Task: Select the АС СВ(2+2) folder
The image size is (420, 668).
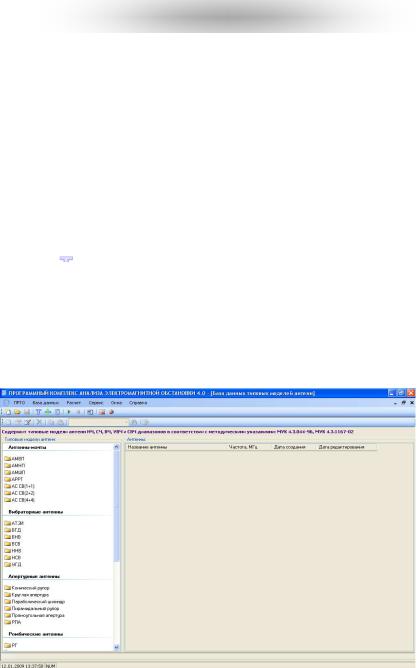Action: click(20, 493)
